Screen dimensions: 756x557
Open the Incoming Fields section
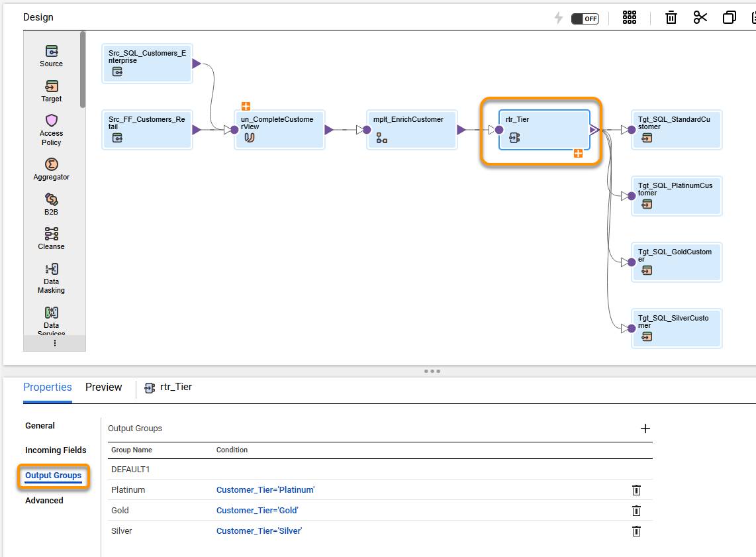56,450
